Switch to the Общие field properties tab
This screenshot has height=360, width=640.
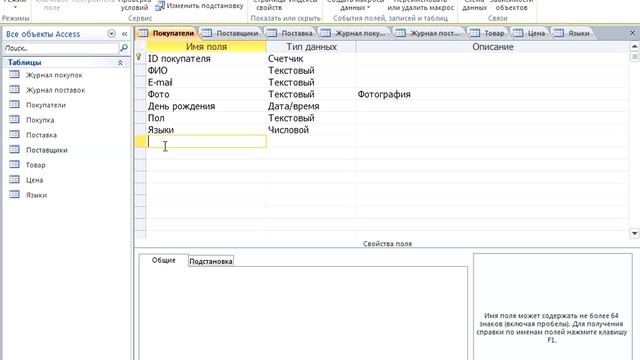coord(164,260)
